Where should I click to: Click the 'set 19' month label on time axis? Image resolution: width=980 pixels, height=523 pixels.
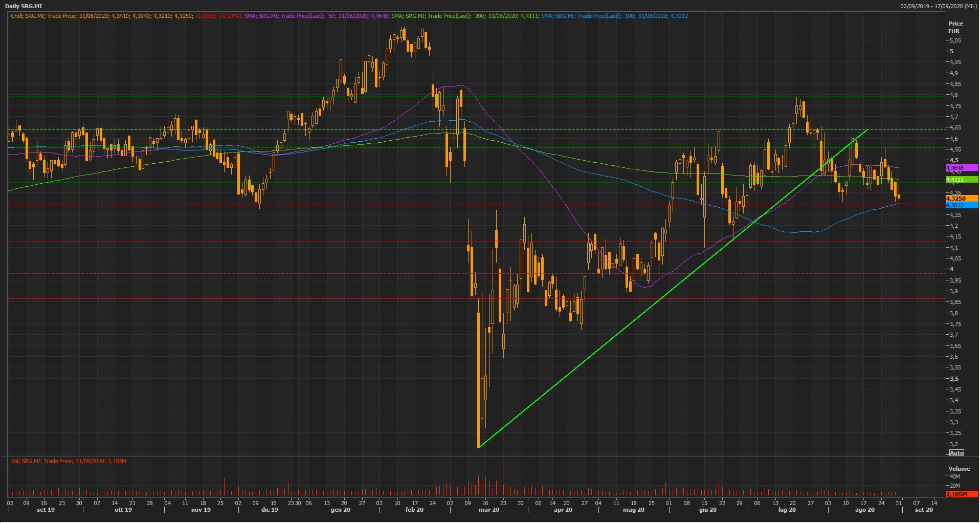(x=46, y=510)
